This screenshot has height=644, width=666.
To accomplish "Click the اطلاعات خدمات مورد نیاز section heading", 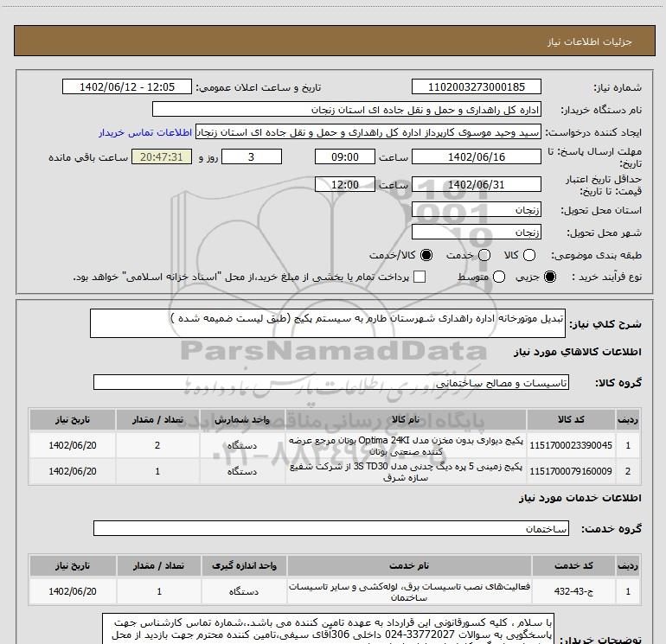I will (580, 498).
